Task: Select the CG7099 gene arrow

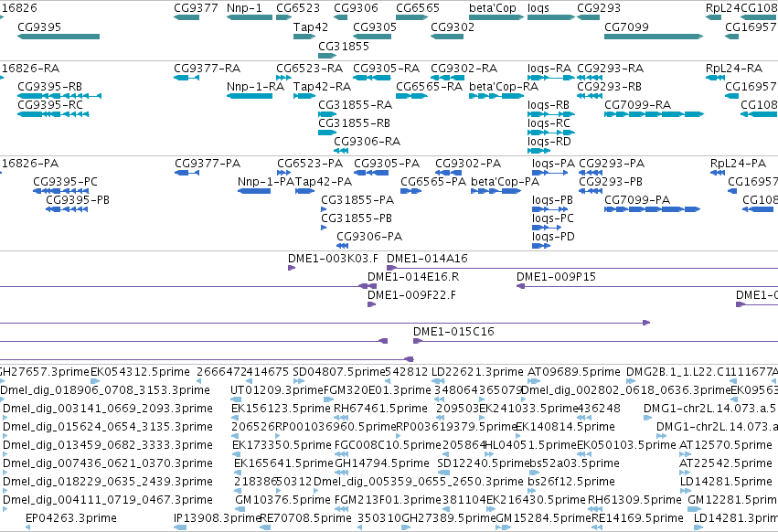Action: point(654,37)
